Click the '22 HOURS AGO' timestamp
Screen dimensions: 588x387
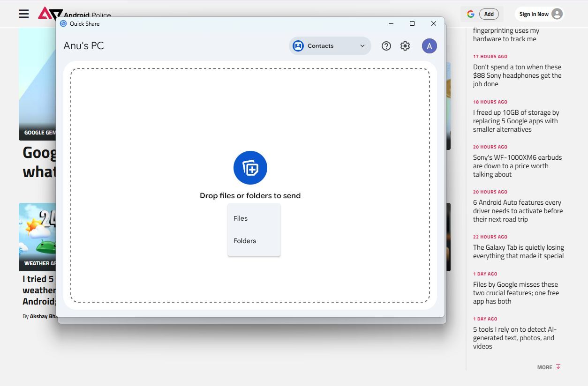click(490, 237)
